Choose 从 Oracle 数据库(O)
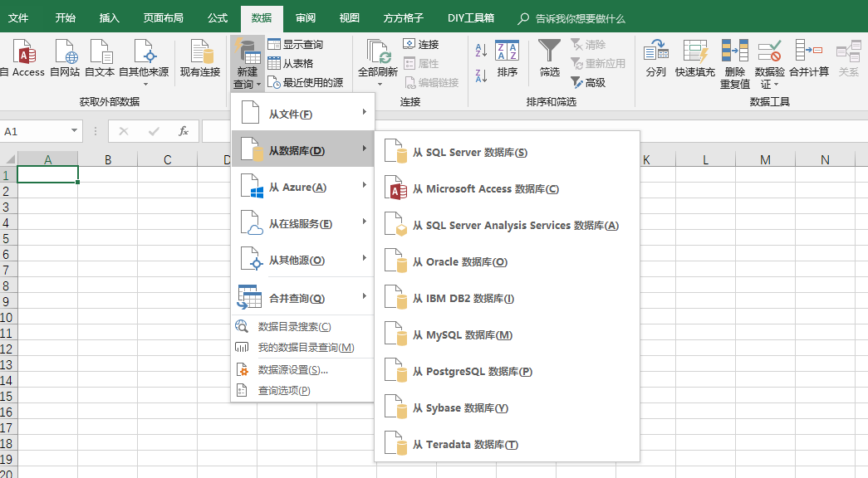Viewport: 868px width, 478px height. [x=507, y=261]
